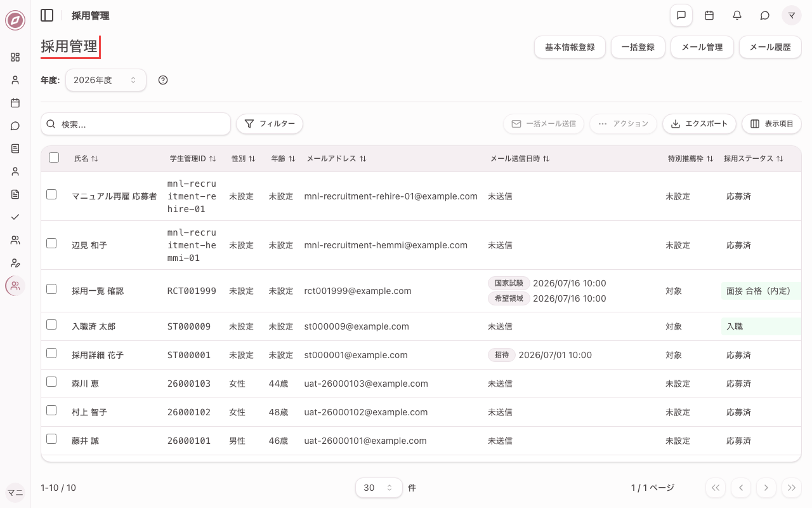Check the row for 村上 智子
The image size is (812, 508).
tap(51, 410)
